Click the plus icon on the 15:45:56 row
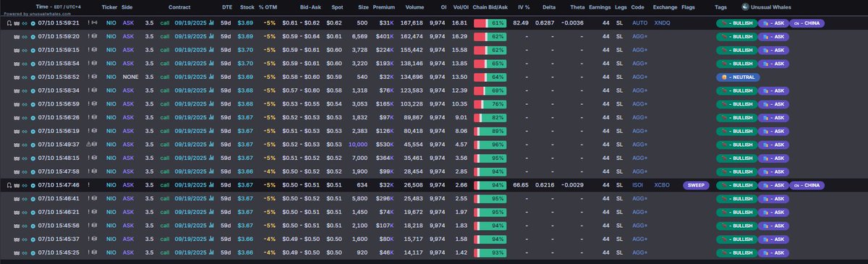This screenshot has height=264, width=868. point(33,226)
